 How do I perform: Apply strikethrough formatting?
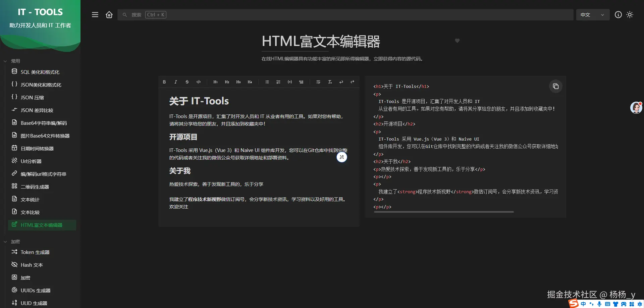[x=187, y=82]
